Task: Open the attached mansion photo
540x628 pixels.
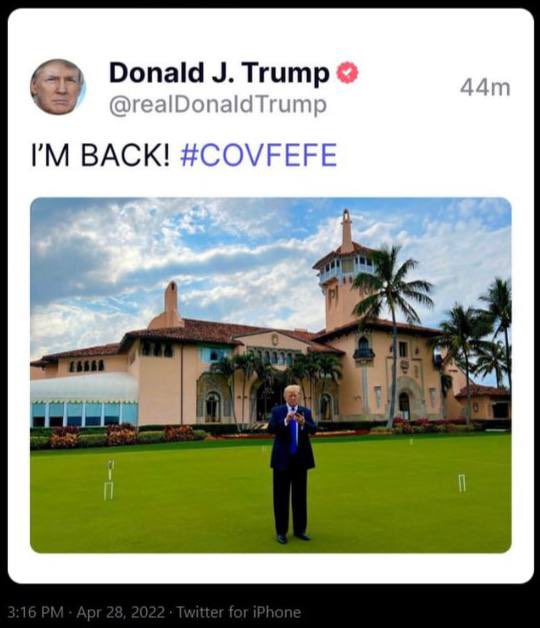Action: click(x=271, y=375)
